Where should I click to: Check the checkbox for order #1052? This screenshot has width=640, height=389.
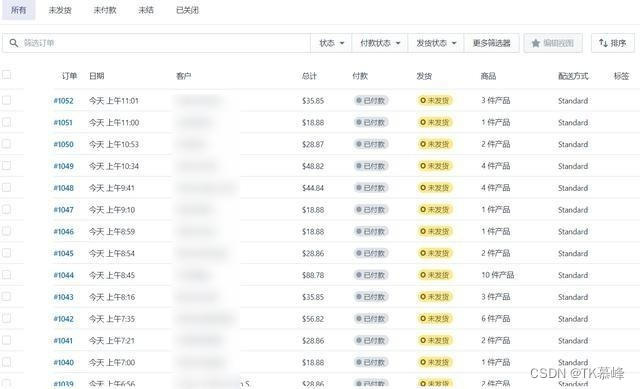pyautogui.click(x=7, y=100)
